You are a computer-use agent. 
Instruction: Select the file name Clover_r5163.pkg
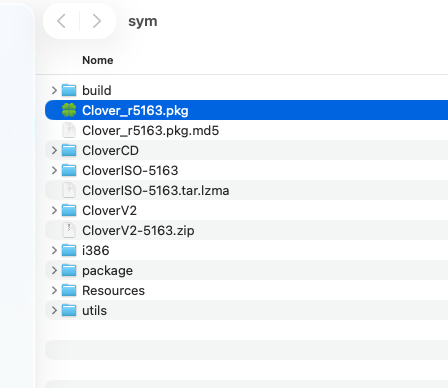[135, 111]
